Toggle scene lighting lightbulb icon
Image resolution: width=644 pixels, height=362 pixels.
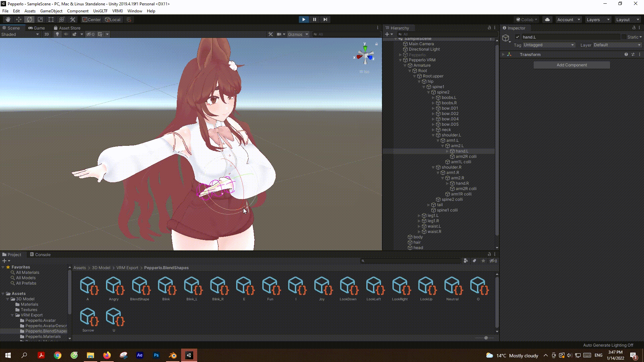(57, 34)
